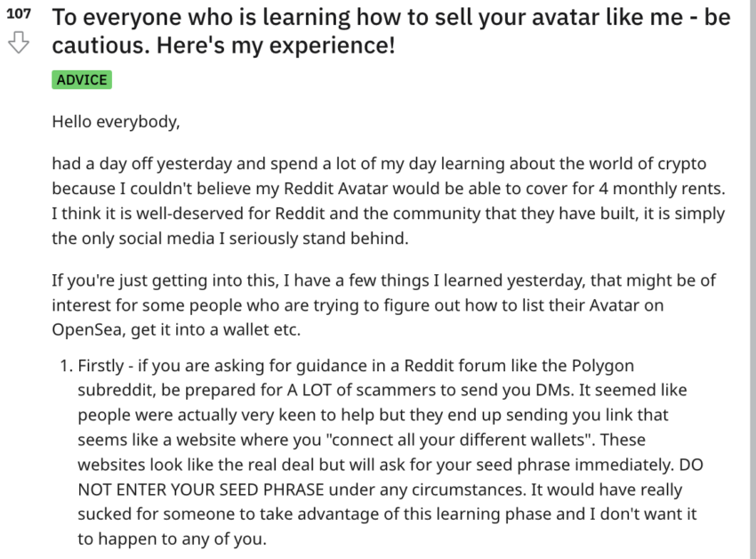The height and width of the screenshot is (559, 756).
Task: Click the vertical scrollbar on the right edge
Action: 752,279
